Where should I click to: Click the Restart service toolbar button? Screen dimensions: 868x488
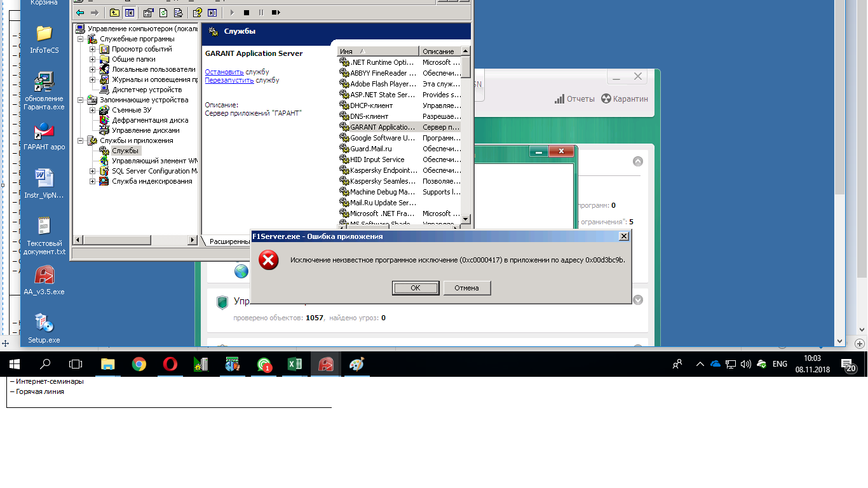click(x=276, y=12)
